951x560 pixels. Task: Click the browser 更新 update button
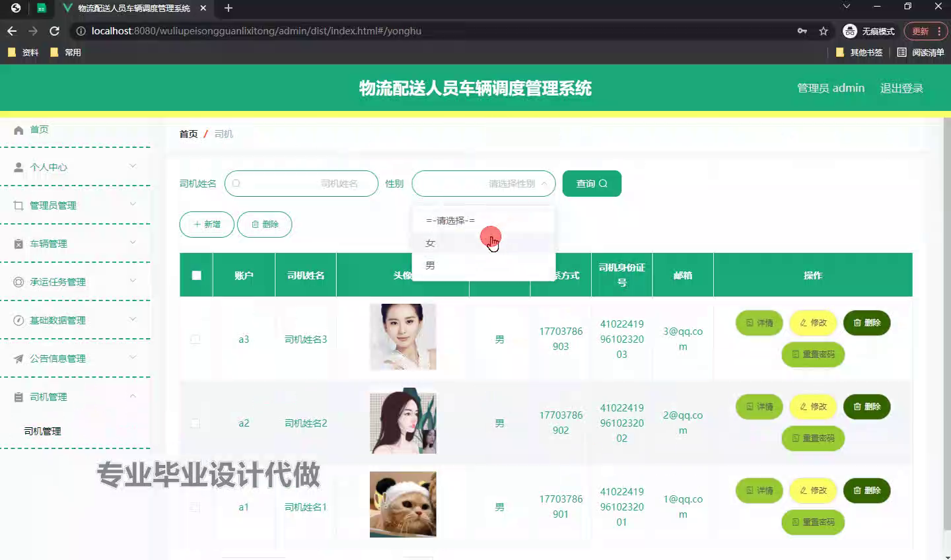(x=925, y=31)
